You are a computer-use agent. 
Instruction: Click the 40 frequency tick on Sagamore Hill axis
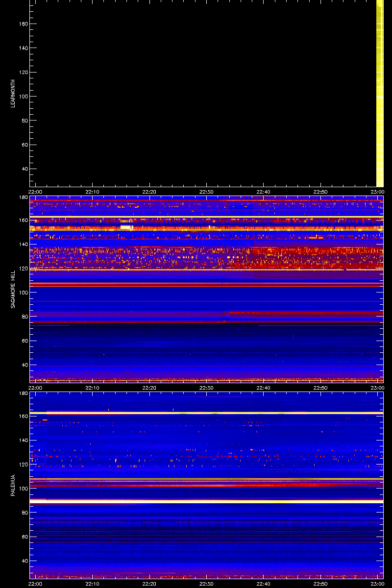pos(24,365)
